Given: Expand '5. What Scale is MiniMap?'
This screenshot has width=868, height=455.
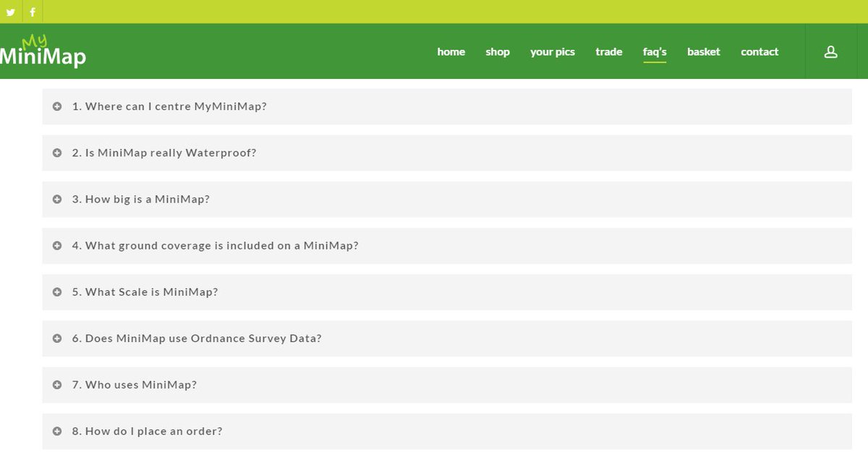Looking at the screenshot, I should pos(447,292).
